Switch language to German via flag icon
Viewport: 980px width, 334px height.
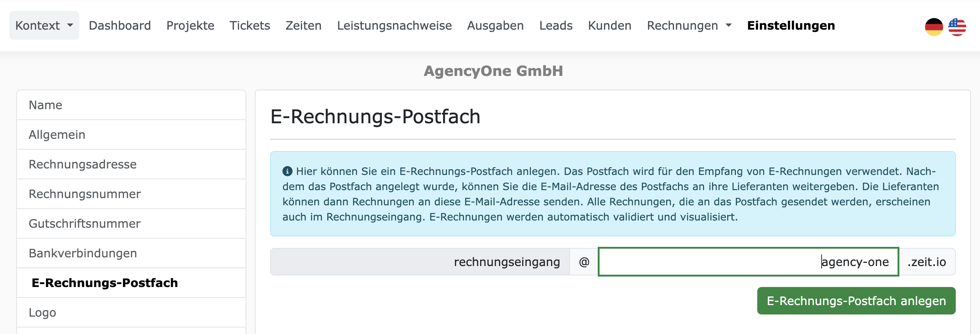(934, 27)
